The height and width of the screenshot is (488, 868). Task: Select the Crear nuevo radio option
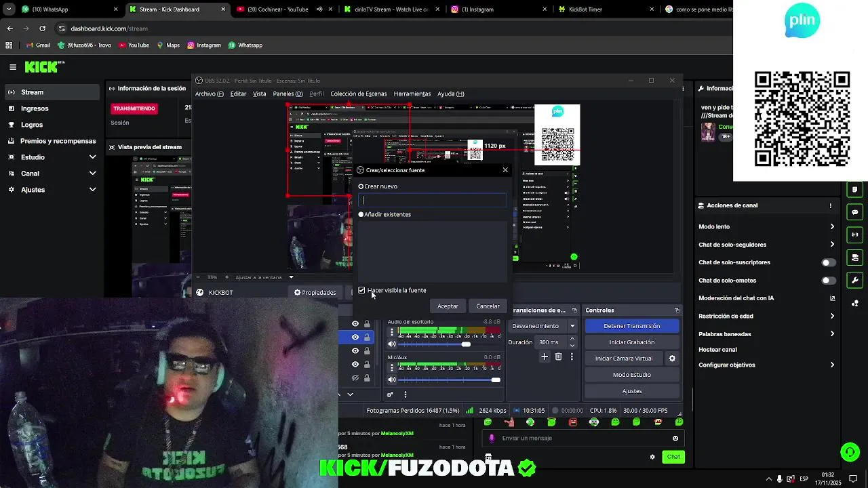pyautogui.click(x=361, y=186)
